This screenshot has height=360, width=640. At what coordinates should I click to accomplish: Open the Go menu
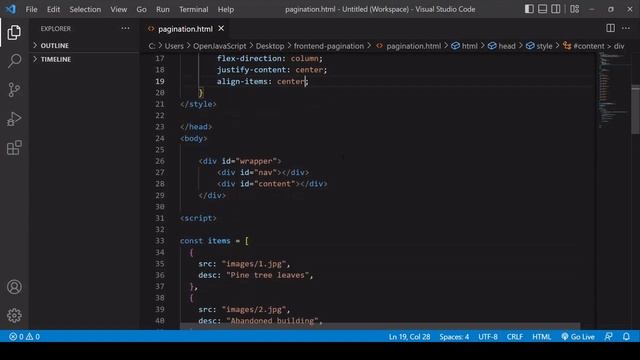click(141, 9)
